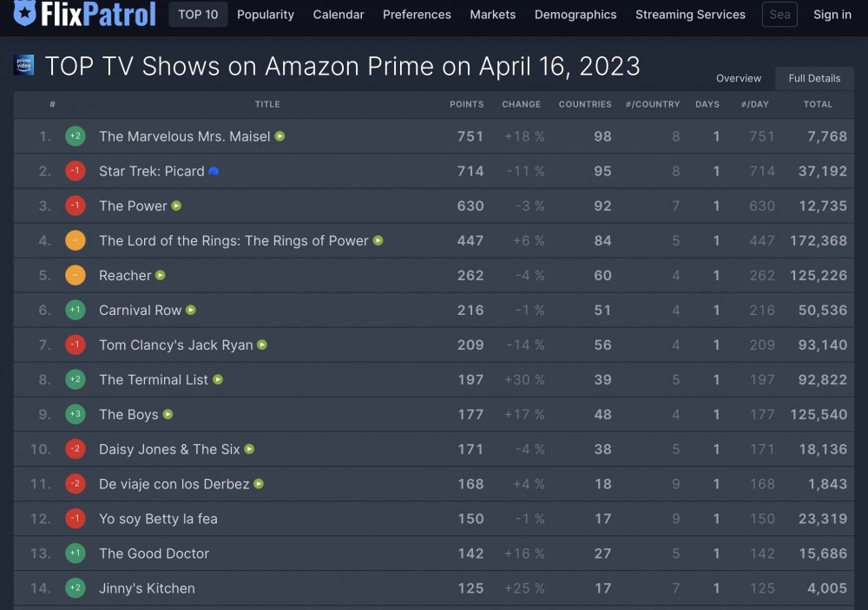Click the FlixPatrol star badge logo
Viewport: 868px width, 610px height.
pyautogui.click(x=25, y=12)
